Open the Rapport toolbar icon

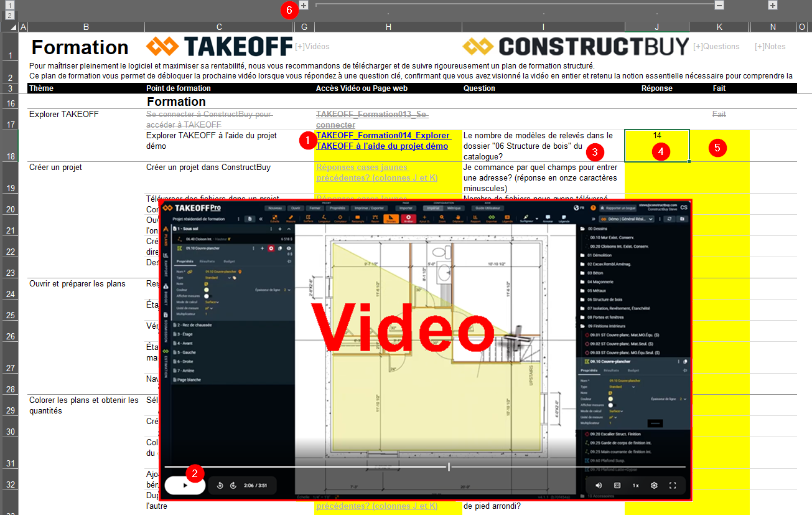[475, 219]
